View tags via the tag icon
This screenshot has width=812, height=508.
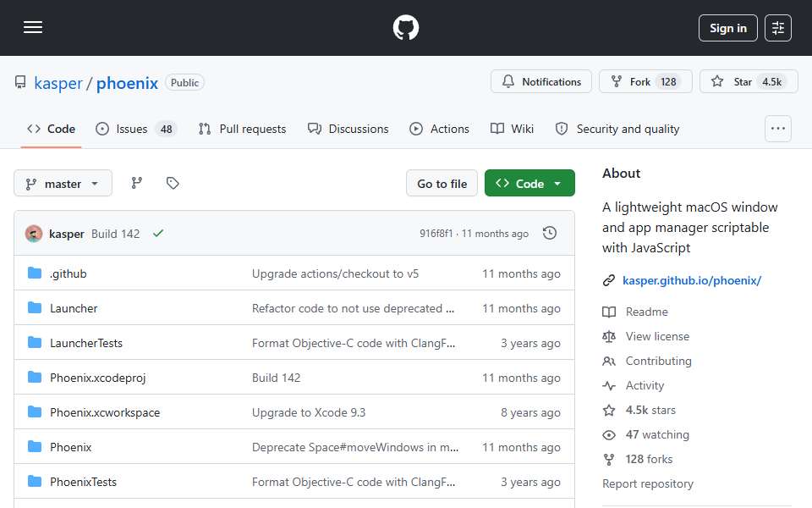(173, 183)
